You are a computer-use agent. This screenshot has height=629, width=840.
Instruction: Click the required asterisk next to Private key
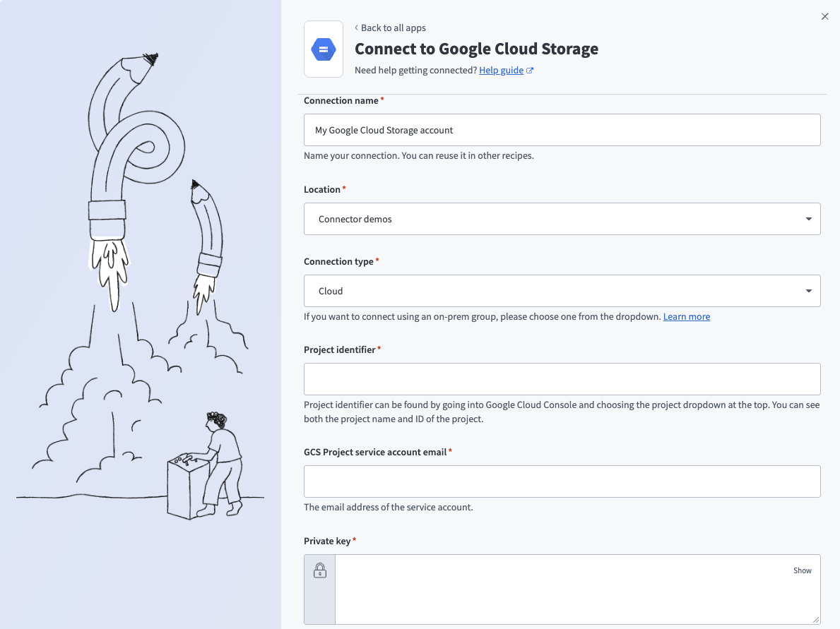(x=354, y=540)
